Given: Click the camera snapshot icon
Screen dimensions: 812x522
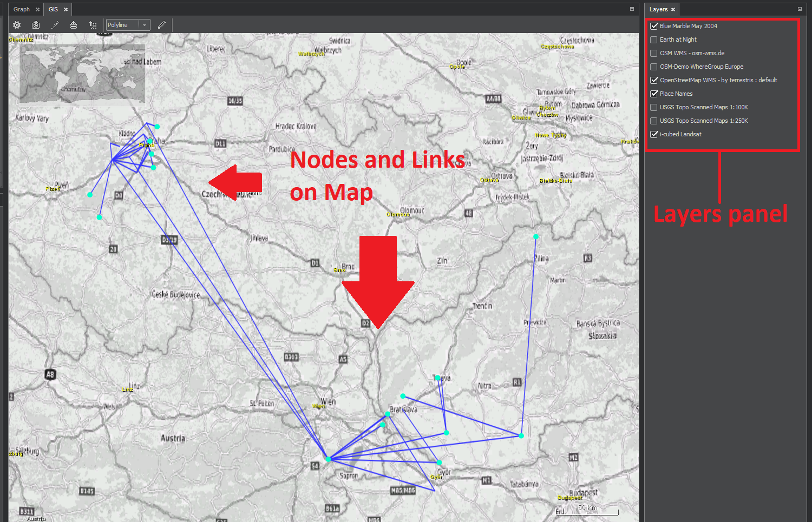Looking at the screenshot, I should click(35, 25).
